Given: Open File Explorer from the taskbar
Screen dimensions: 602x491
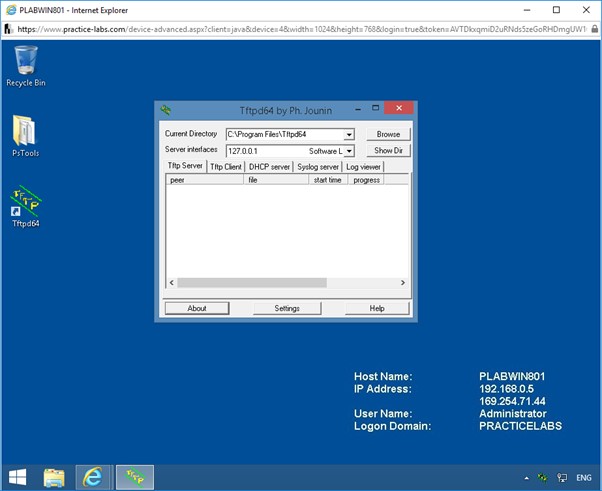Looking at the screenshot, I should tap(54, 478).
